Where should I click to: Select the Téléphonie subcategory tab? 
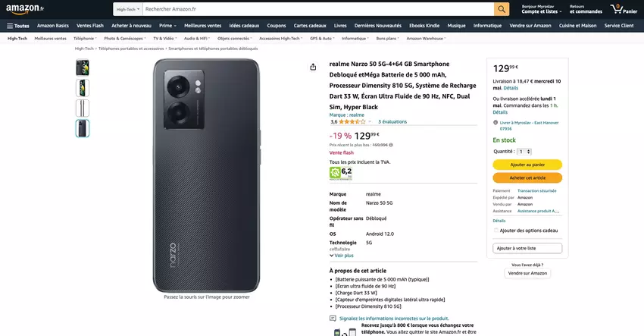[85, 38]
